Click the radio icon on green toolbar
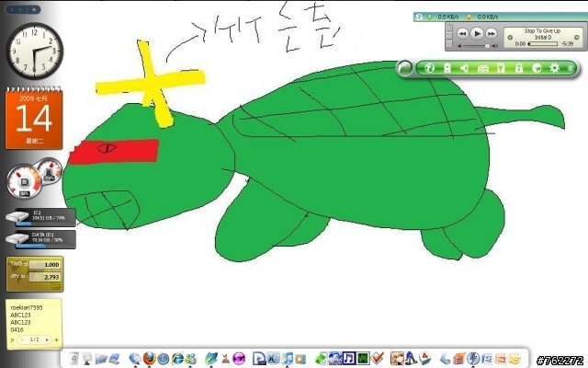Viewport: 588px width, 368px height. [x=482, y=68]
